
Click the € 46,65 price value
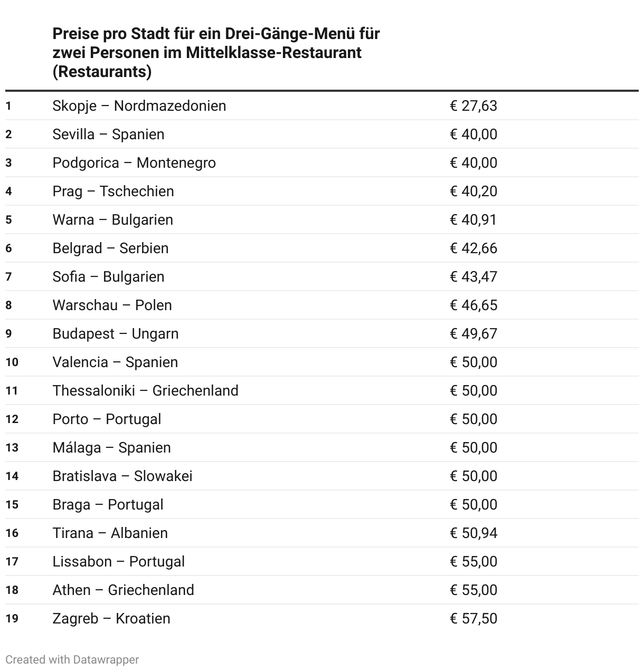tap(473, 305)
